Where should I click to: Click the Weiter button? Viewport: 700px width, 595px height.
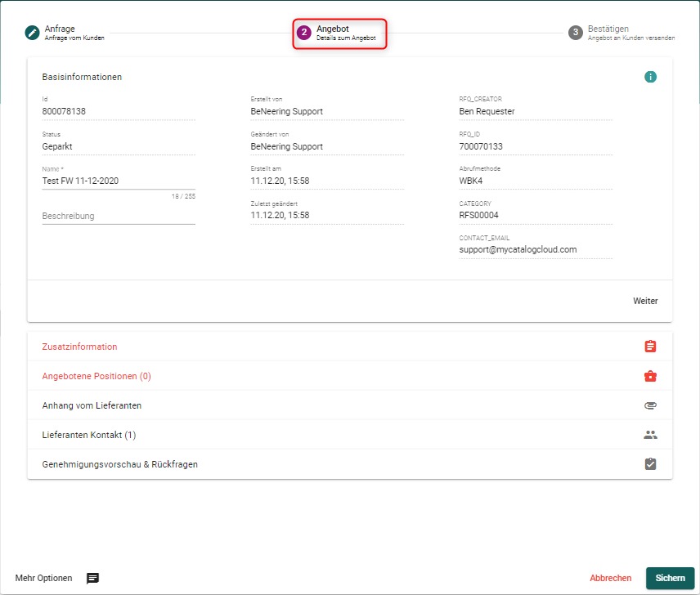(x=645, y=301)
